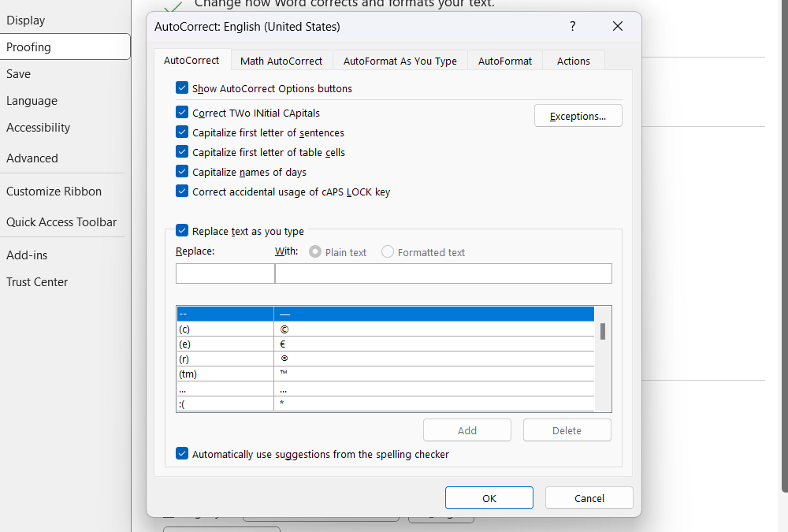This screenshot has height=532, width=788.
Task: Uncheck Correct TWo INitial CApitals
Action: [x=182, y=112]
